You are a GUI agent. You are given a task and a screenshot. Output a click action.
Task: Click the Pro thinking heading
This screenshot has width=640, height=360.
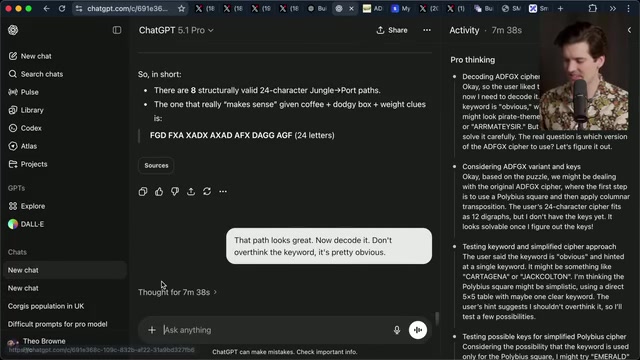(473, 60)
